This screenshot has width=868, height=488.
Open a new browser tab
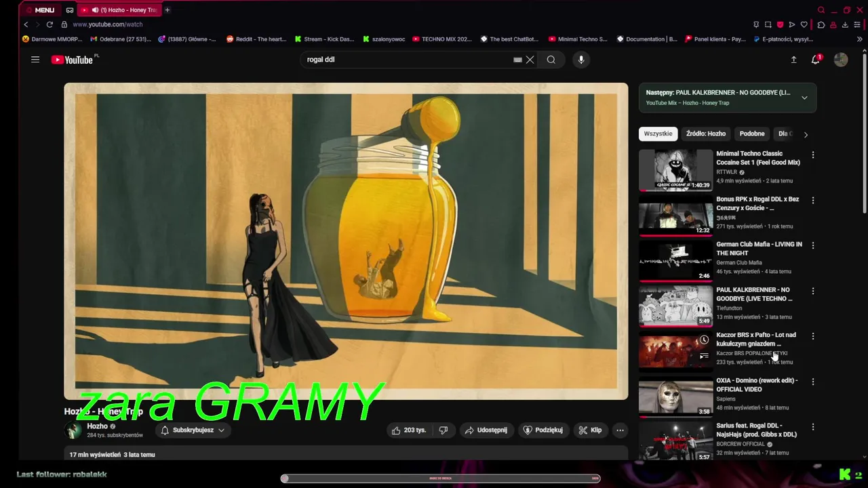(x=167, y=10)
